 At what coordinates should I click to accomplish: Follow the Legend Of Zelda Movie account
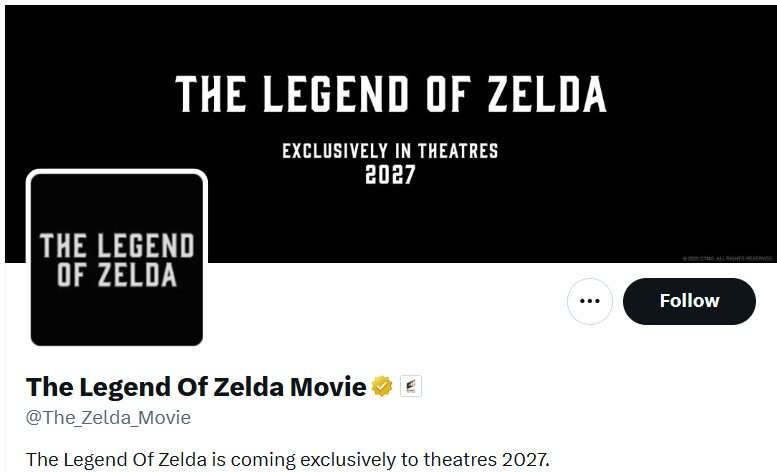pos(689,301)
